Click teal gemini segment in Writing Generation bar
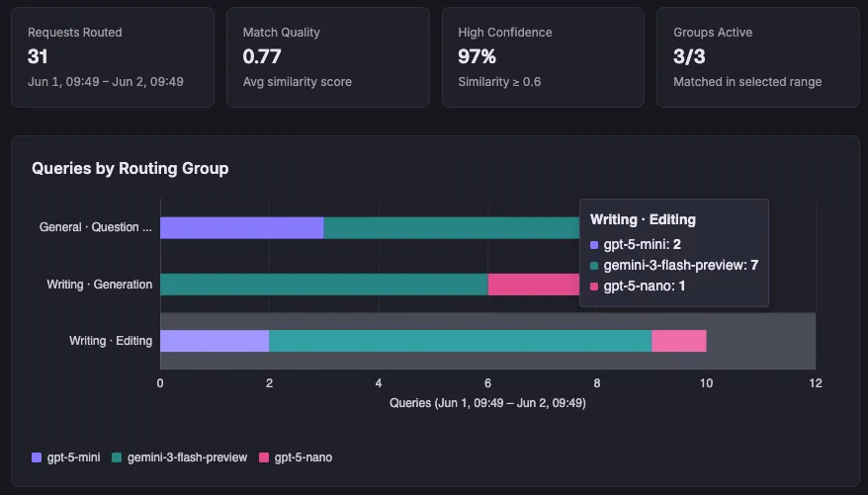This screenshot has width=868, height=495. click(324, 285)
